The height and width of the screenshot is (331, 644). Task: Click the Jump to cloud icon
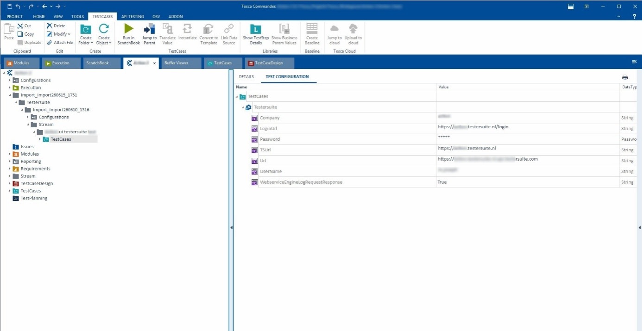[334, 29]
